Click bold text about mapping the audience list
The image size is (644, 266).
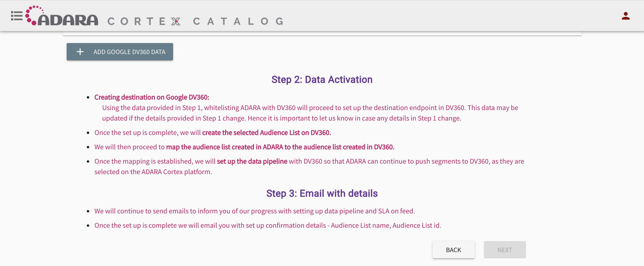[280, 147]
